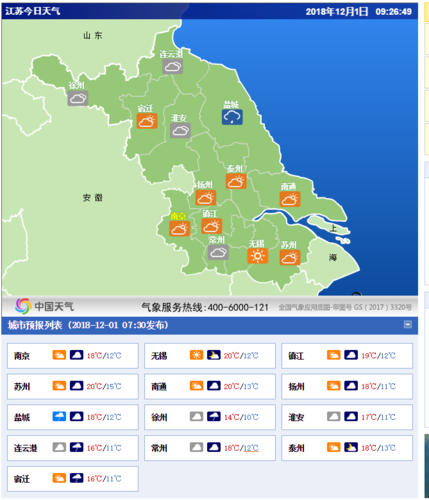Screen dimensions: 429x500
Task: Open the Yancheng rain icon on map
Action: (232, 117)
